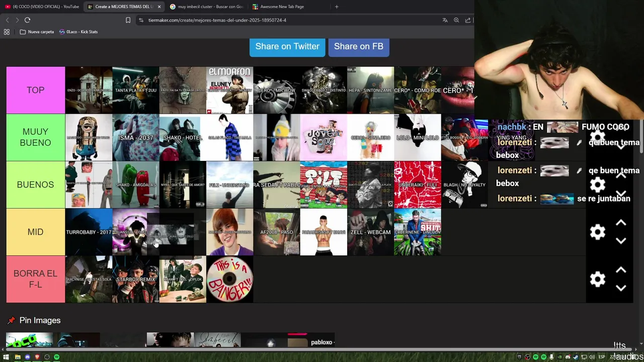Click the share icon in address bar
This screenshot has width=644, height=362.
point(468,20)
